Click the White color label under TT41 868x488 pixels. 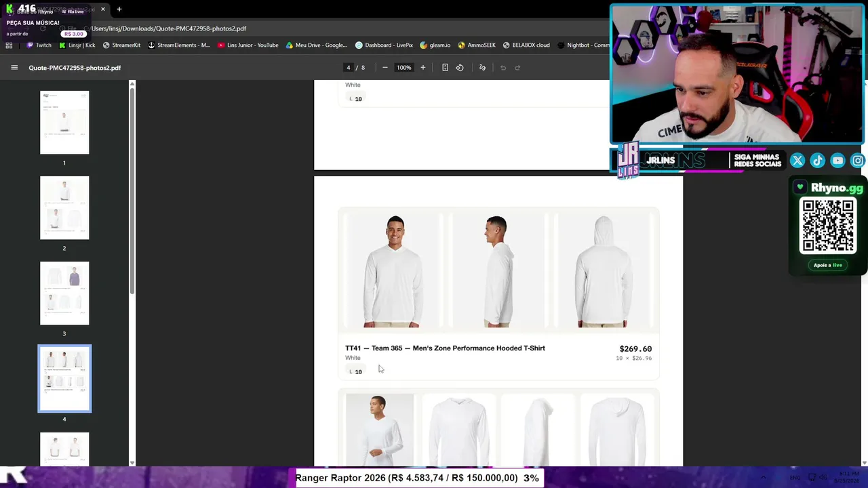[x=353, y=358]
